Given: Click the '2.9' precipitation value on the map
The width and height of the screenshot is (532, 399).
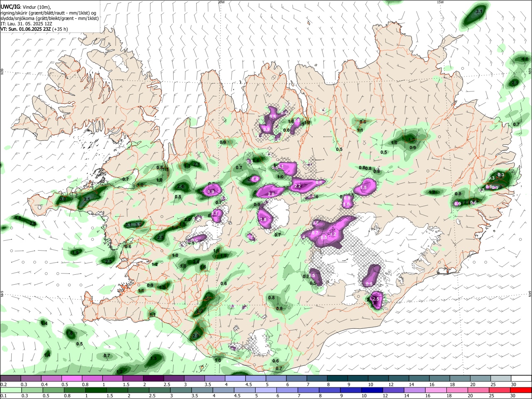Looking at the screenshot, I should (196, 336).
